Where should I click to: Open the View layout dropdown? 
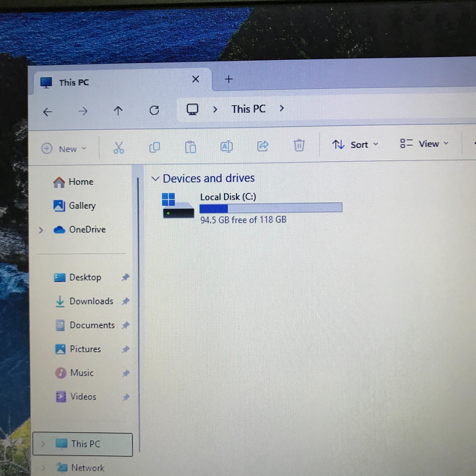(424, 143)
